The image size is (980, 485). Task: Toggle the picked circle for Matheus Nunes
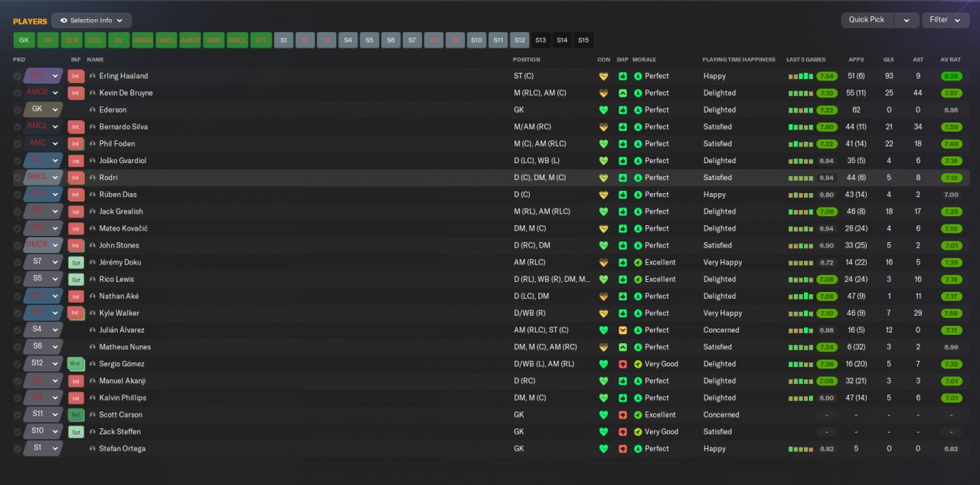17,347
